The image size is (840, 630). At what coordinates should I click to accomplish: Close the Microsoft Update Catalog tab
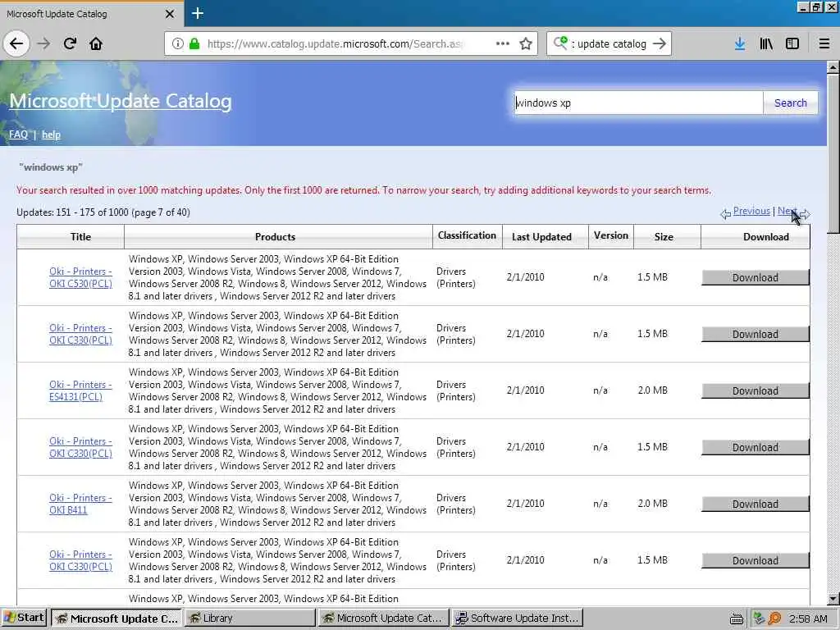(x=170, y=14)
